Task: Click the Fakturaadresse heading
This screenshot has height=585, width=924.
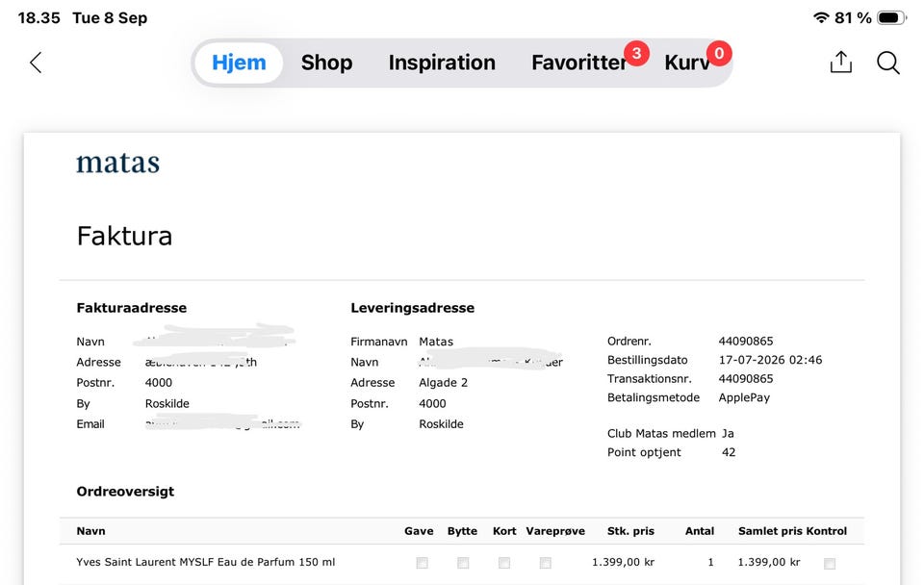Action: [132, 308]
